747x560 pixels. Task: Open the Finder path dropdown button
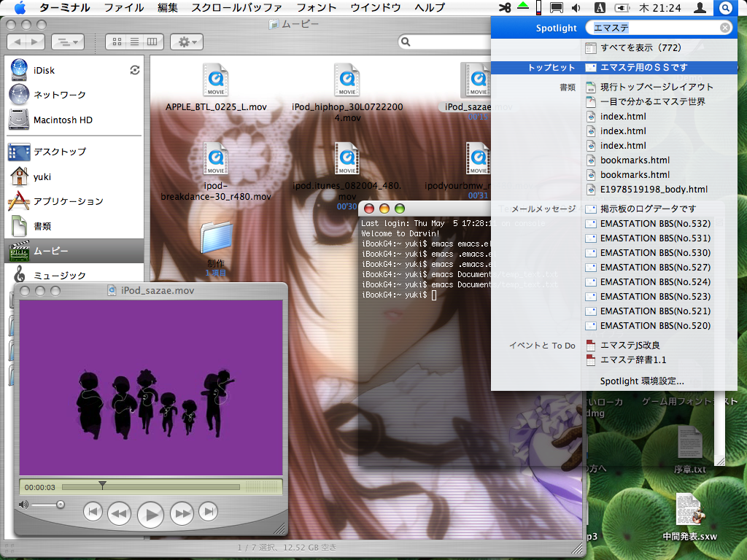[68, 42]
